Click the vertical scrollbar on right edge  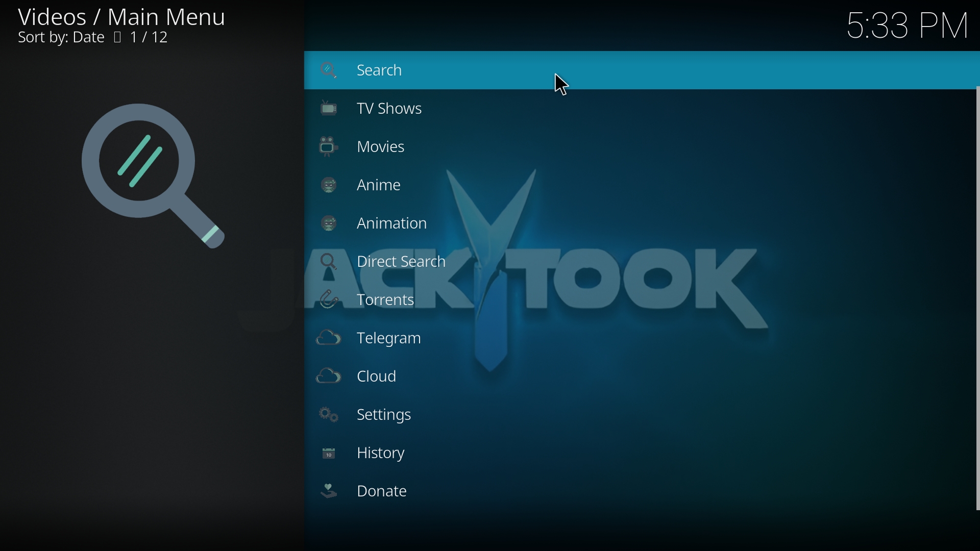click(977, 298)
